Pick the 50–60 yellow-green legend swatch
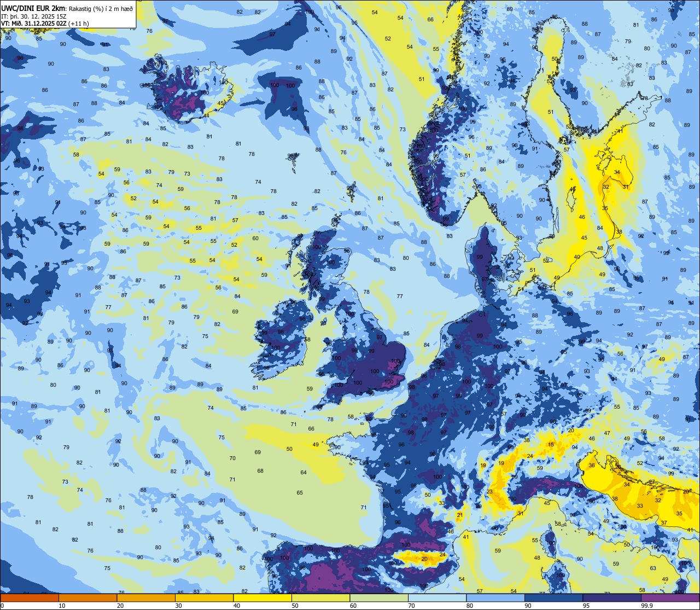Image resolution: width=700 pixels, height=610 pixels. (x=320, y=597)
